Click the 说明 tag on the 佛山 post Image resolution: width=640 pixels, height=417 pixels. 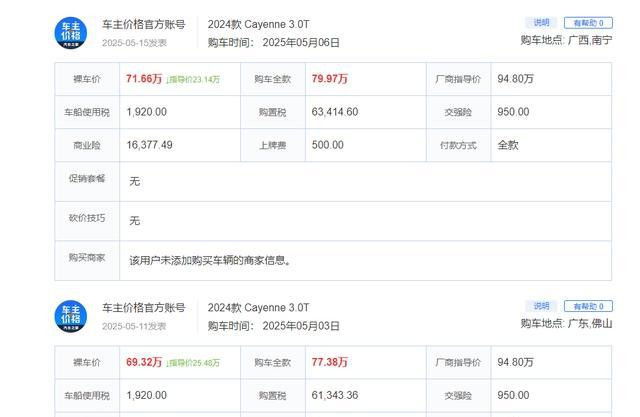coord(541,306)
